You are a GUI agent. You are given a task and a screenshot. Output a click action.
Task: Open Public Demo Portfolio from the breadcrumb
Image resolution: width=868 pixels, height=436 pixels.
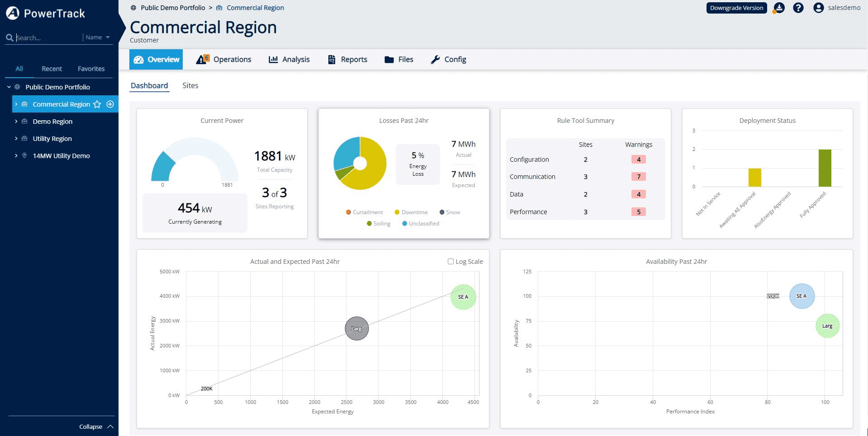point(172,7)
